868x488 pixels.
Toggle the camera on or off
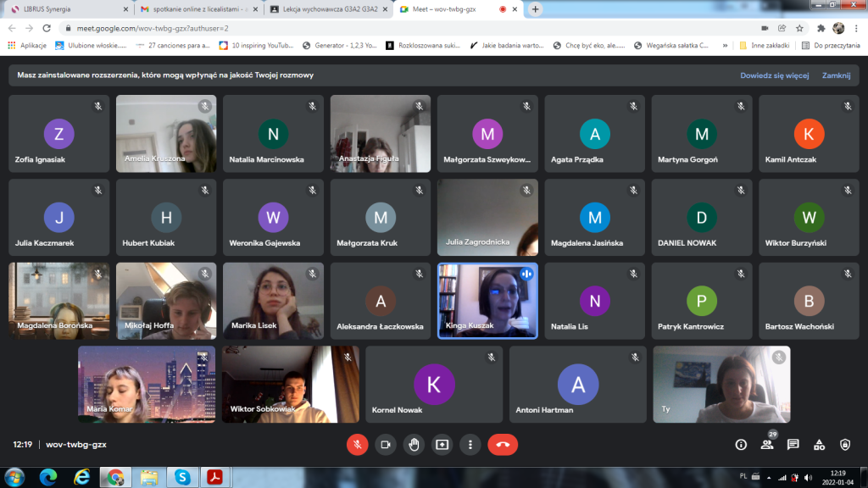(x=386, y=444)
